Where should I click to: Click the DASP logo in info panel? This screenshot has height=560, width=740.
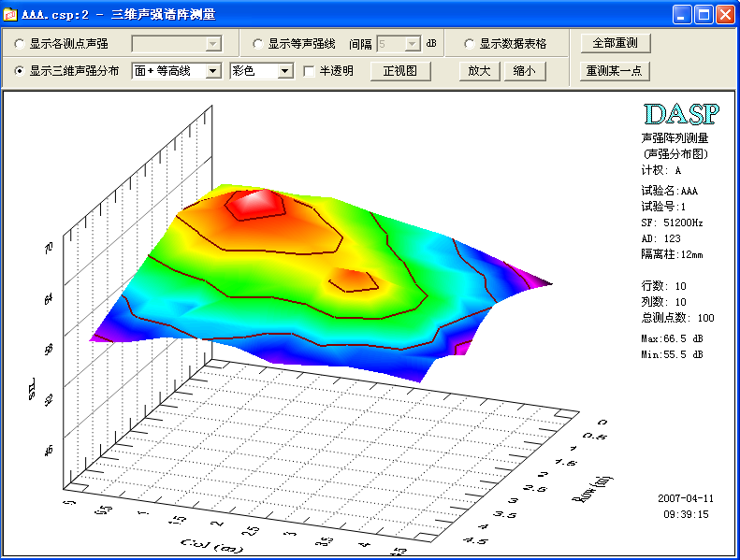click(681, 114)
